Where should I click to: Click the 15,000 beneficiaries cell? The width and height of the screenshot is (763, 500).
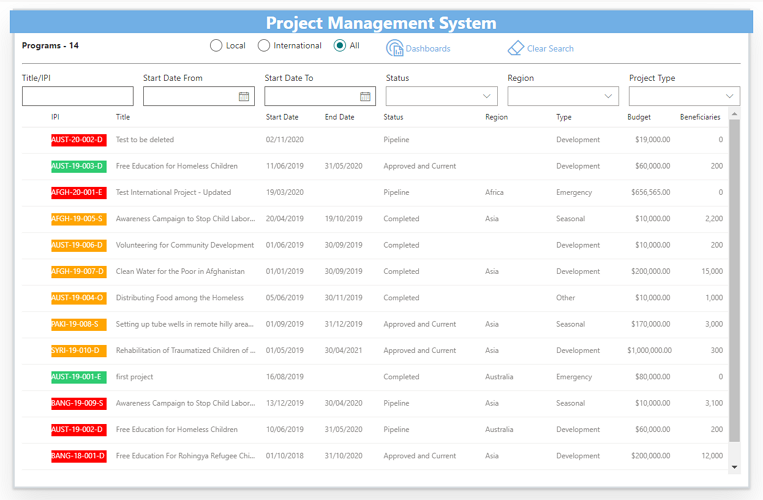[712, 271]
